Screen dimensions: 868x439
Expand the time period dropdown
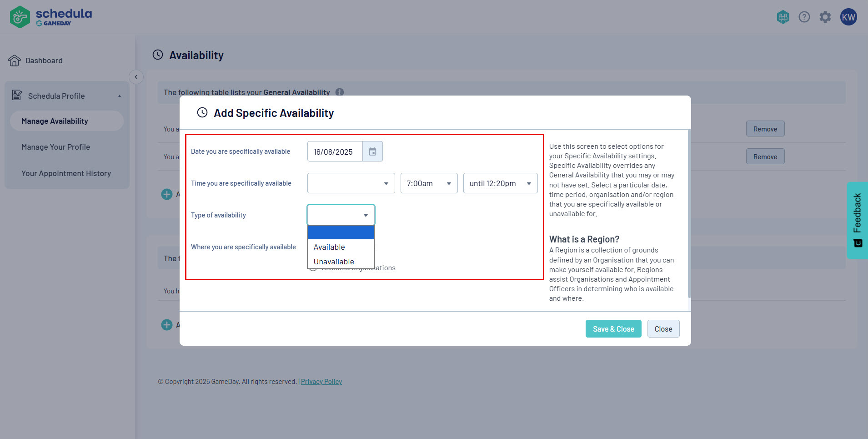[351, 183]
